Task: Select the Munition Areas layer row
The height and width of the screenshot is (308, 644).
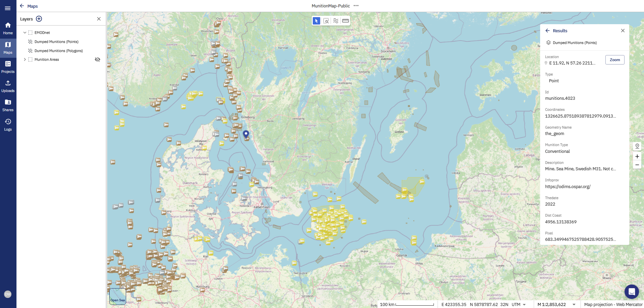Action: (47, 59)
